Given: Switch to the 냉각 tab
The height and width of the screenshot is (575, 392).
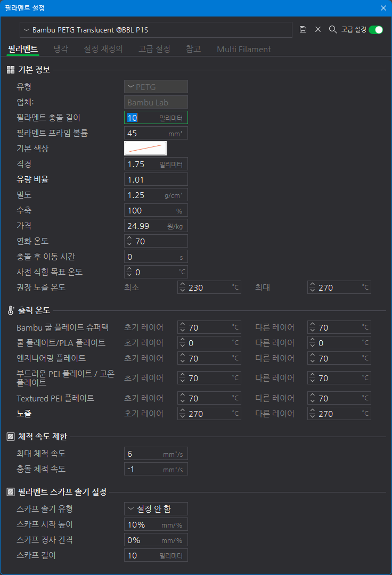Looking at the screenshot, I should (x=61, y=49).
